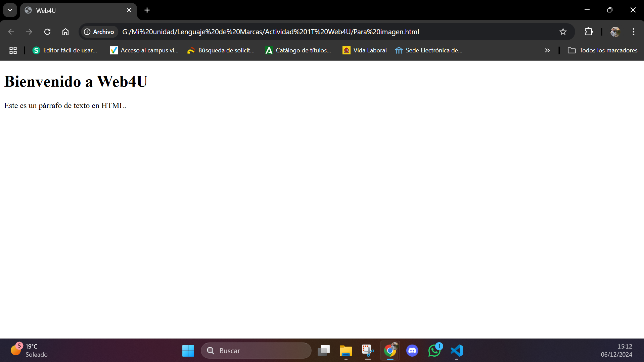Open Discord from the taskbar
The image size is (644, 362).
pos(412,351)
